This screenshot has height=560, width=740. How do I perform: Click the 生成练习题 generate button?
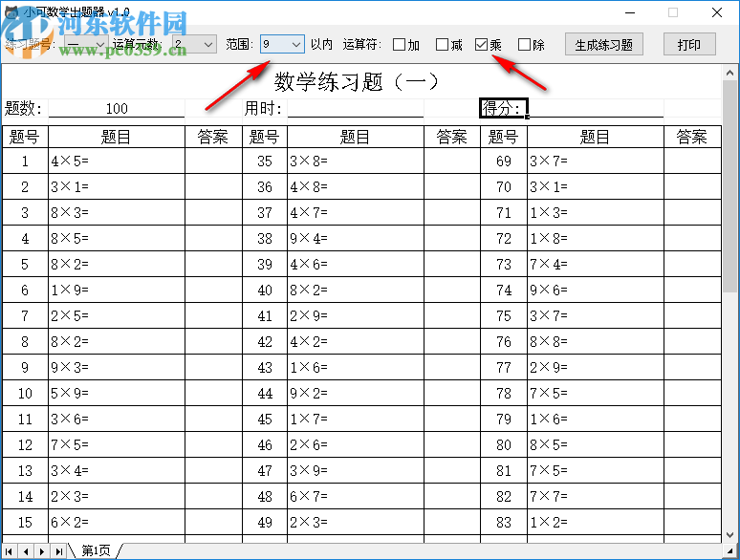point(603,44)
